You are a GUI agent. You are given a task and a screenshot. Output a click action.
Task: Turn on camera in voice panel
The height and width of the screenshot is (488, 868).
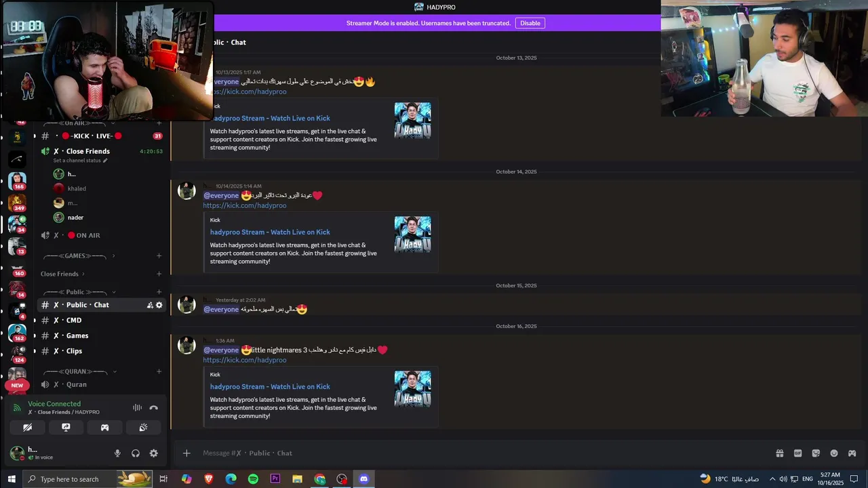coord(27,428)
